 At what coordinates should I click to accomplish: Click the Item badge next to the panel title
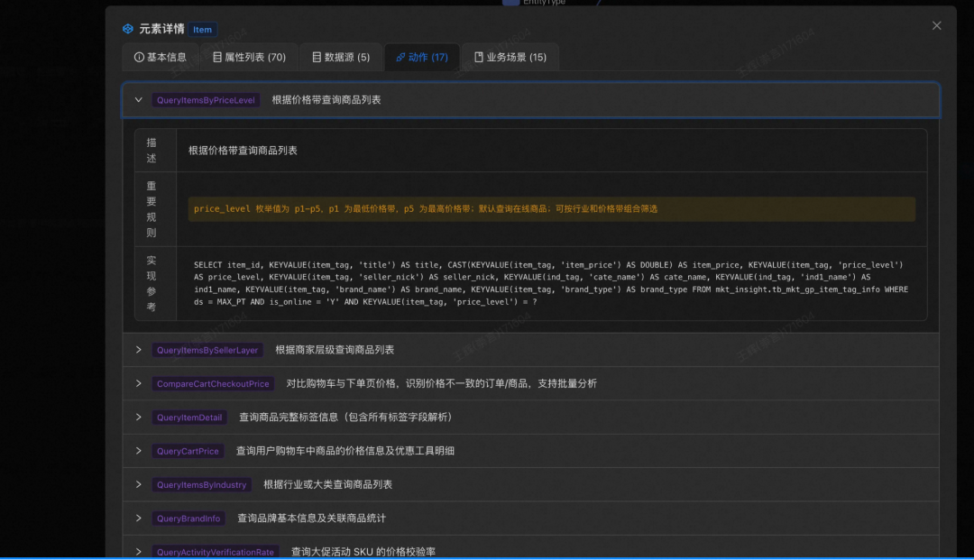coord(202,29)
